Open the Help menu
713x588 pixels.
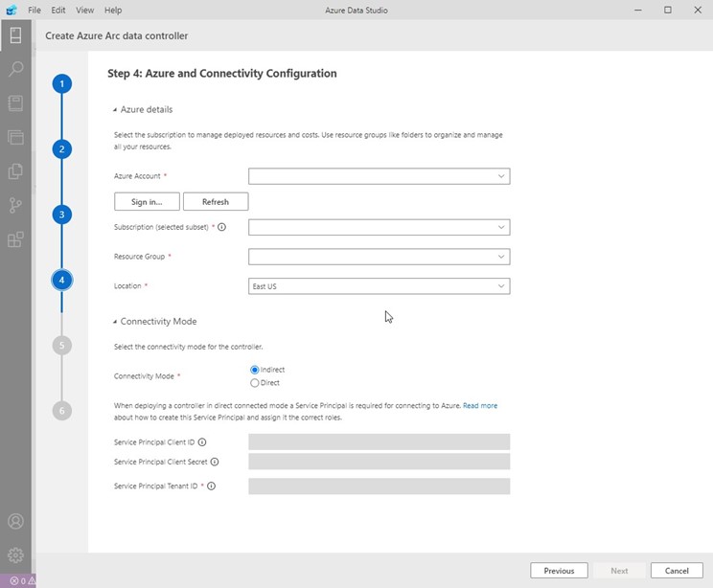(113, 10)
